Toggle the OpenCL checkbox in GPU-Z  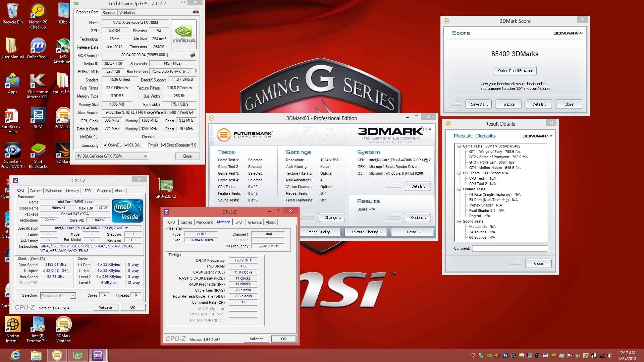click(x=105, y=145)
